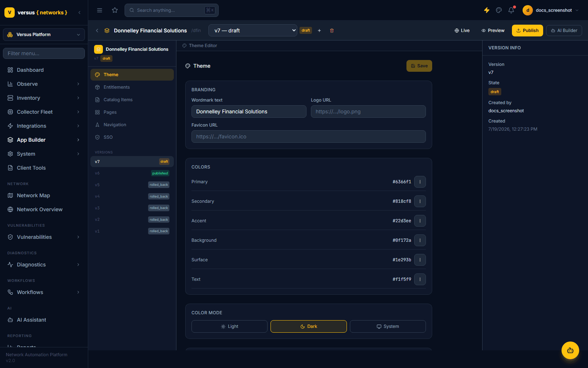
Task: Open Client Tools in sidebar
Action: [x=44, y=168]
